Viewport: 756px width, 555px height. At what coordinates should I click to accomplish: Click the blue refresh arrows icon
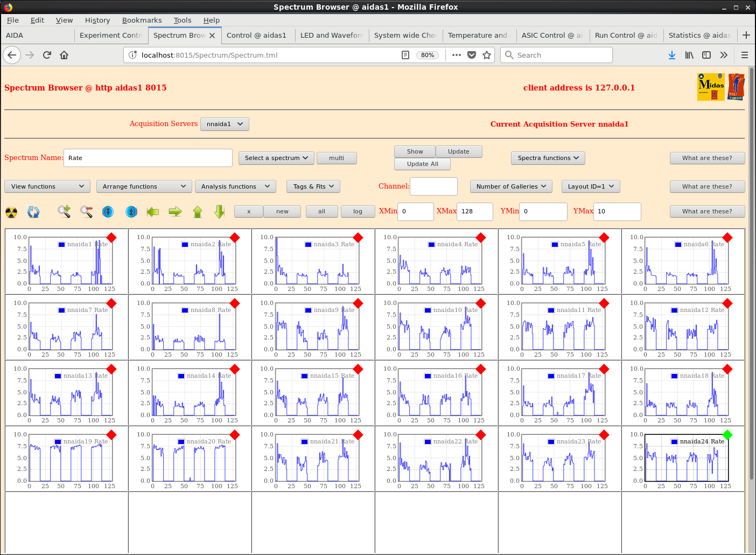tap(33, 212)
